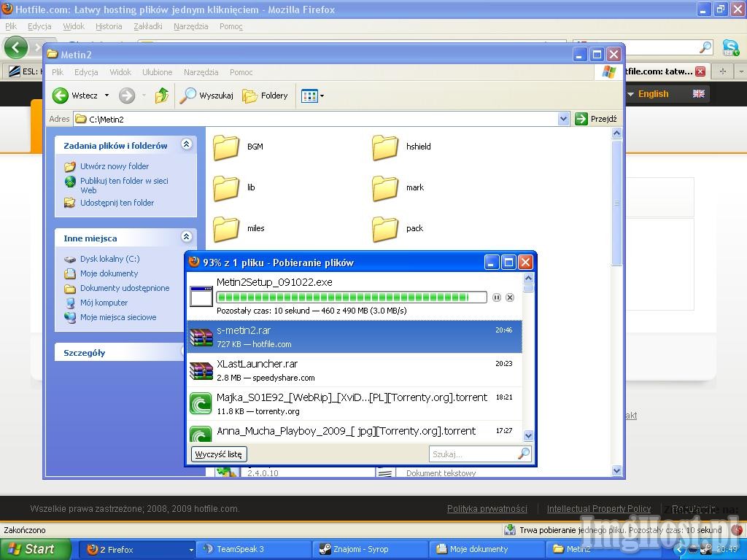Open the lib folder

coord(234,187)
